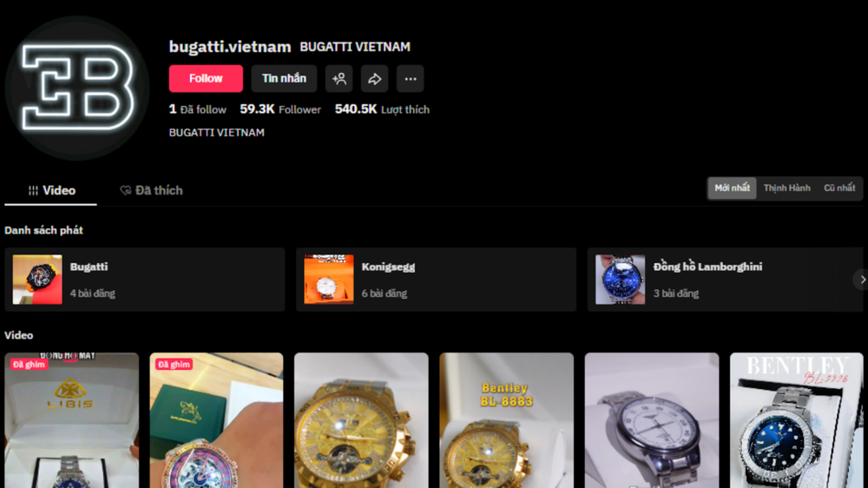
Task: Click the Bugatti EB profile avatar
Action: click(77, 88)
